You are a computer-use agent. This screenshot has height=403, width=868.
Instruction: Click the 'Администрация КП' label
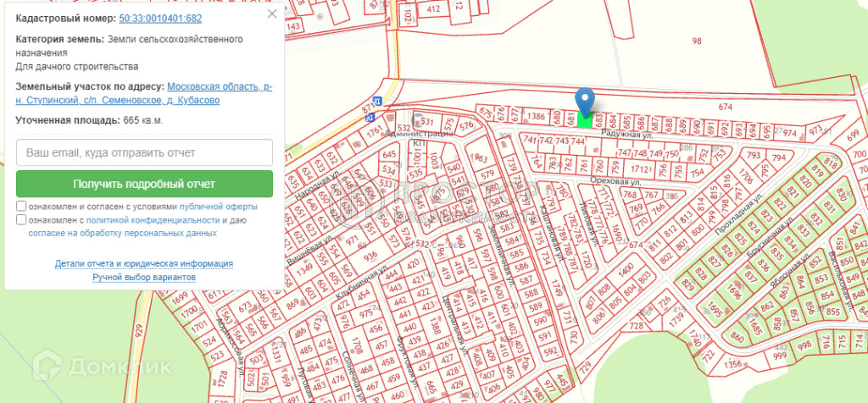(x=419, y=138)
